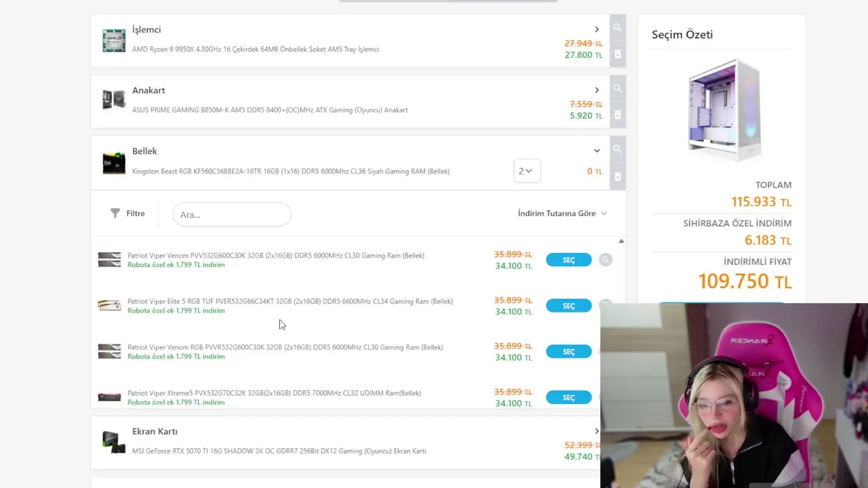Click the 27.800 TL processor price
The width and height of the screenshot is (868, 488).
583,55
